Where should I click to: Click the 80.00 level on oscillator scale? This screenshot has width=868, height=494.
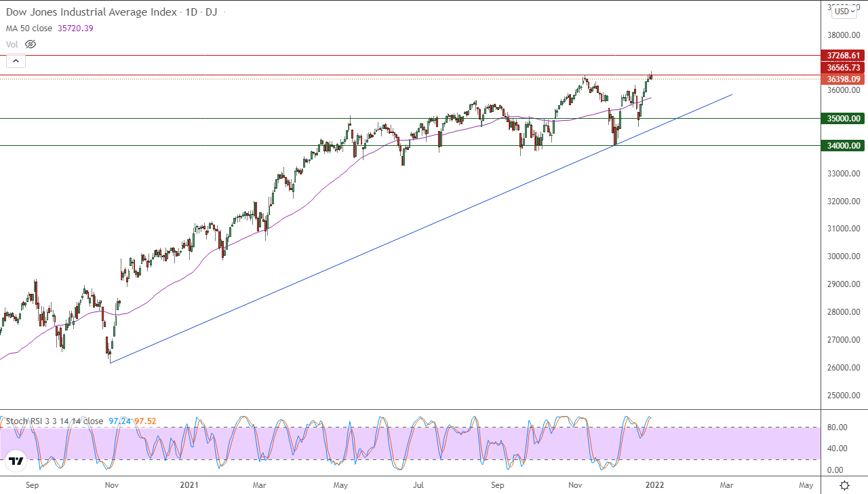(837, 427)
